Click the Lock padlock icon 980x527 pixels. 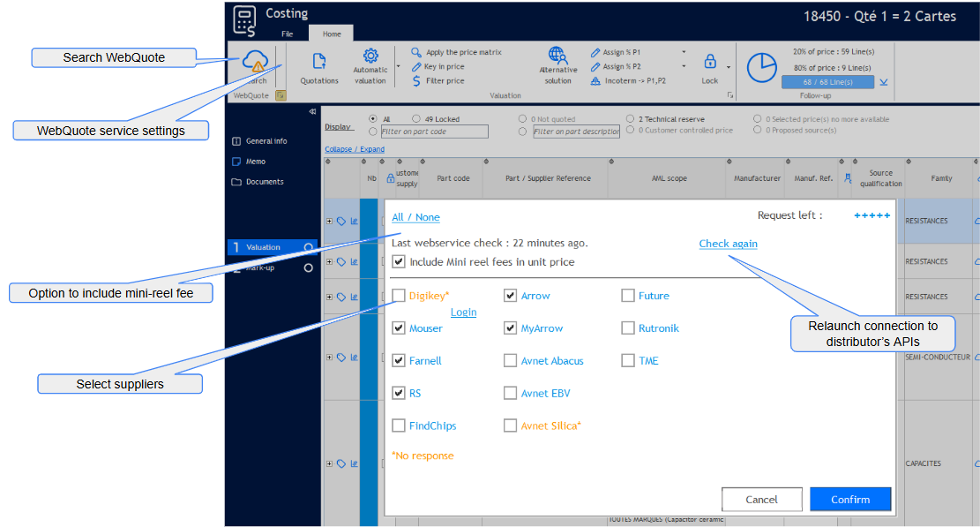click(710, 62)
